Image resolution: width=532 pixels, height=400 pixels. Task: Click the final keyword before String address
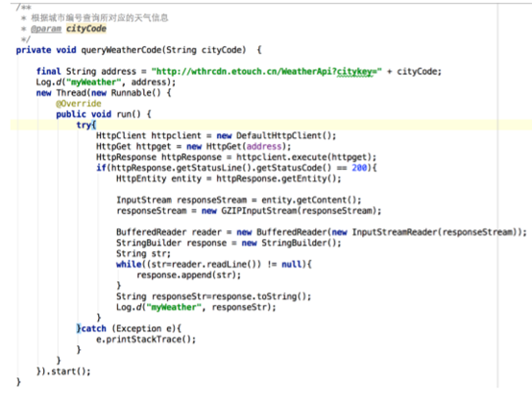pos(48,72)
